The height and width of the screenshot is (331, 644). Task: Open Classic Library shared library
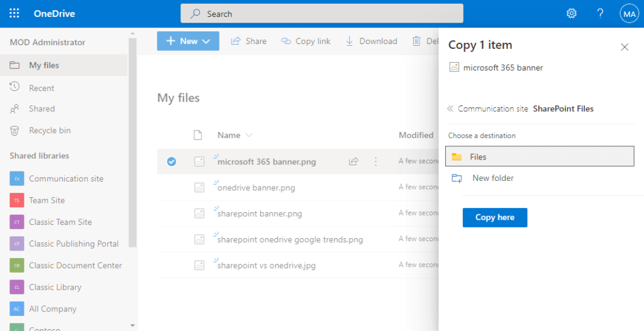55,288
